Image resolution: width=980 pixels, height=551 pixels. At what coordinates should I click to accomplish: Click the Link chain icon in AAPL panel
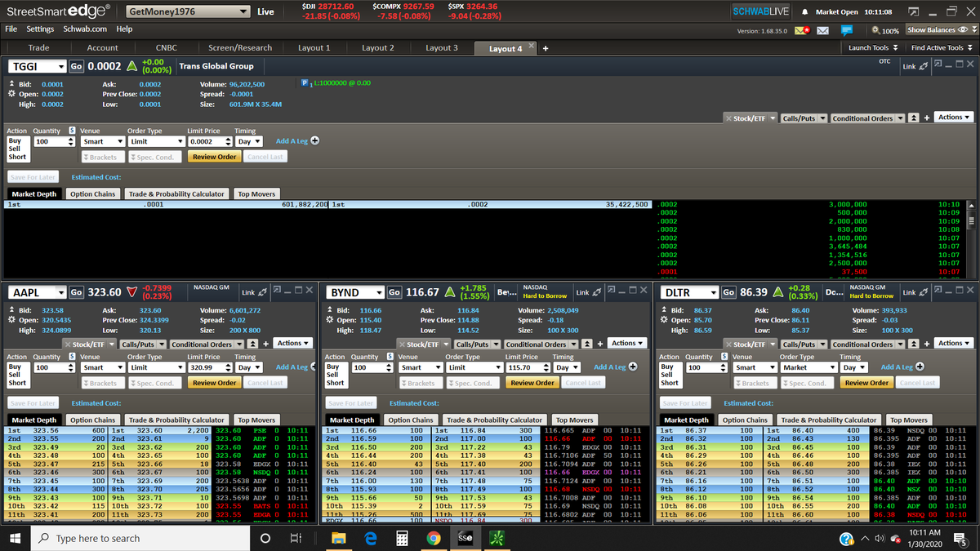264,292
